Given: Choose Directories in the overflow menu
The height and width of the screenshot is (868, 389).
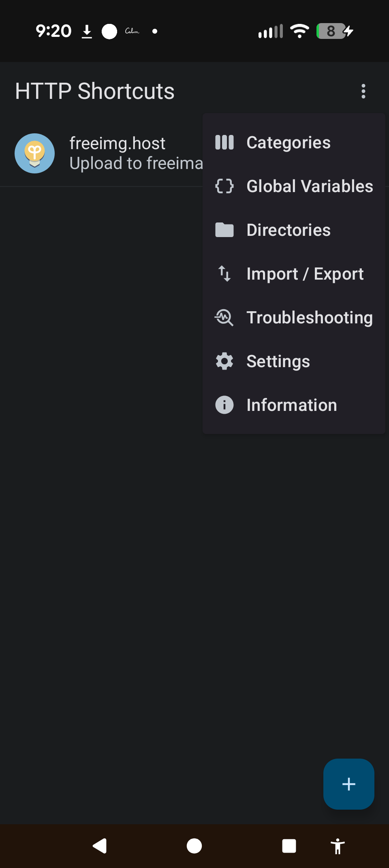Looking at the screenshot, I should (289, 230).
